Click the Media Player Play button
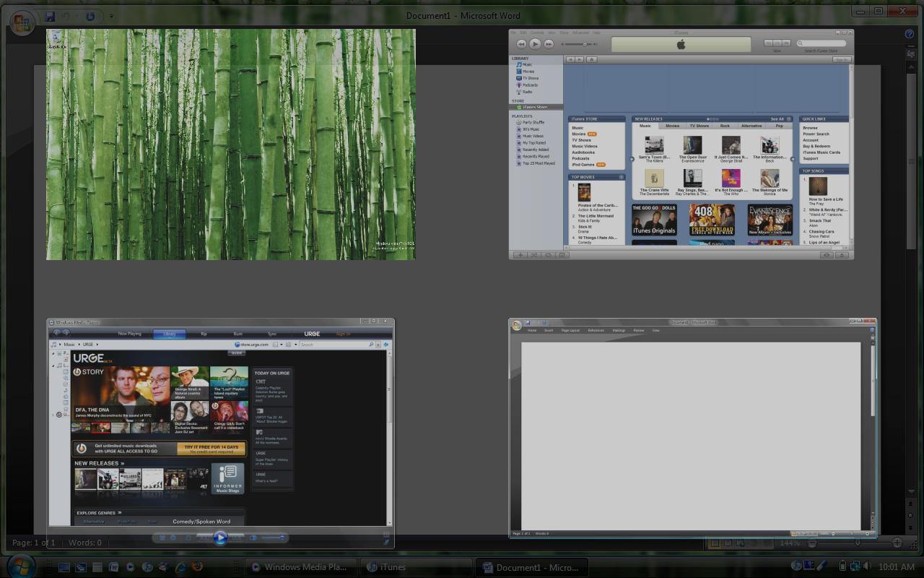 tap(220, 537)
